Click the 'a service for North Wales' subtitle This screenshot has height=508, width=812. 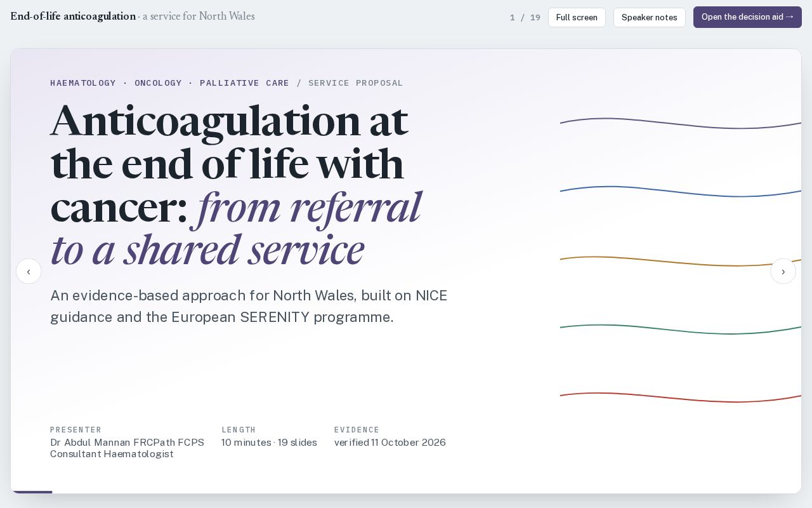click(199, 17)
